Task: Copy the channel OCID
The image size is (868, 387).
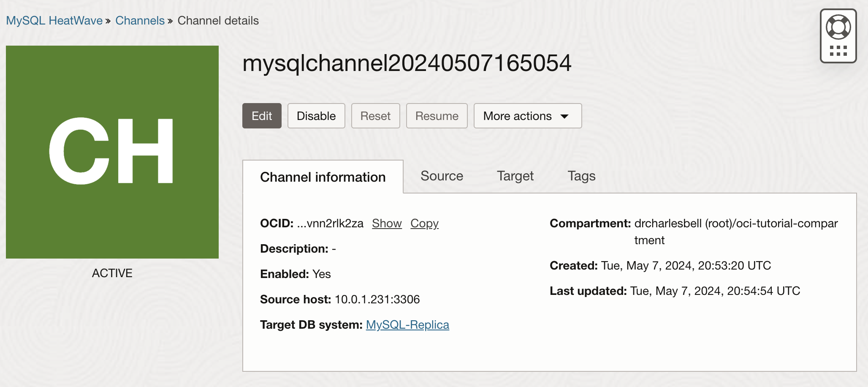Action: tap(424, 223)
